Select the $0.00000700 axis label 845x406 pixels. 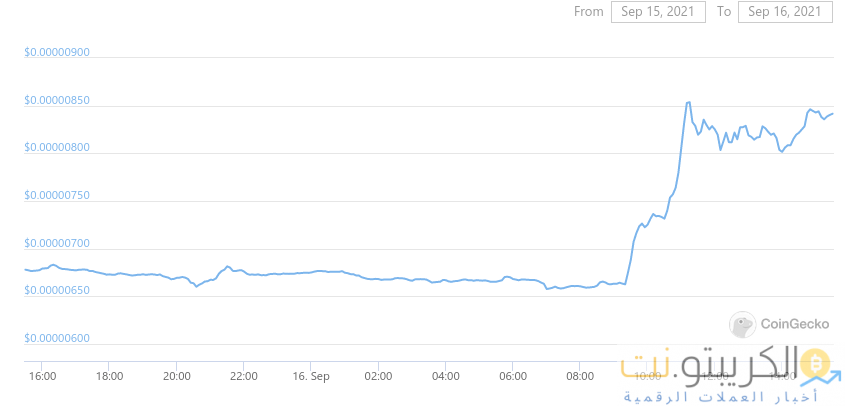(57, 244)
